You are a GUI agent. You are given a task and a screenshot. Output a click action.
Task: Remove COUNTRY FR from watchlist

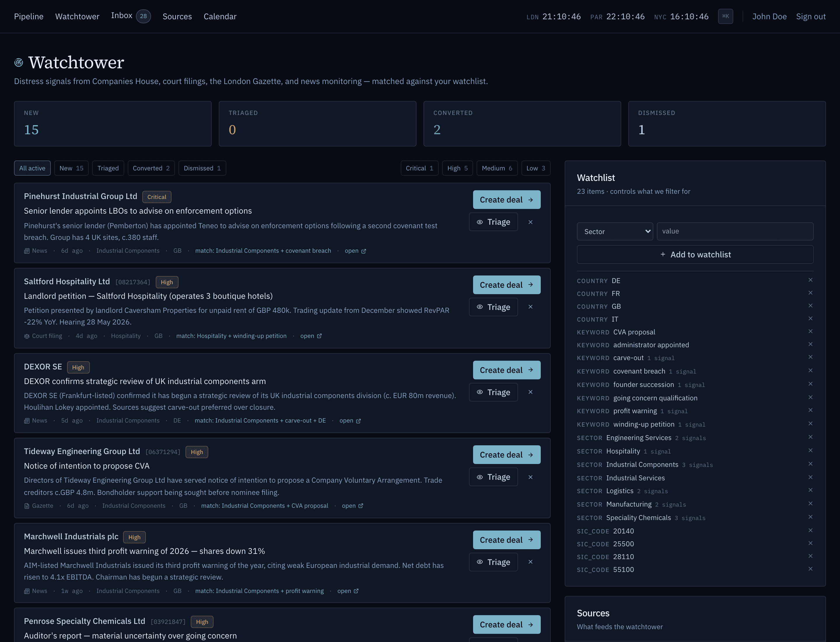tap(810, 293)
